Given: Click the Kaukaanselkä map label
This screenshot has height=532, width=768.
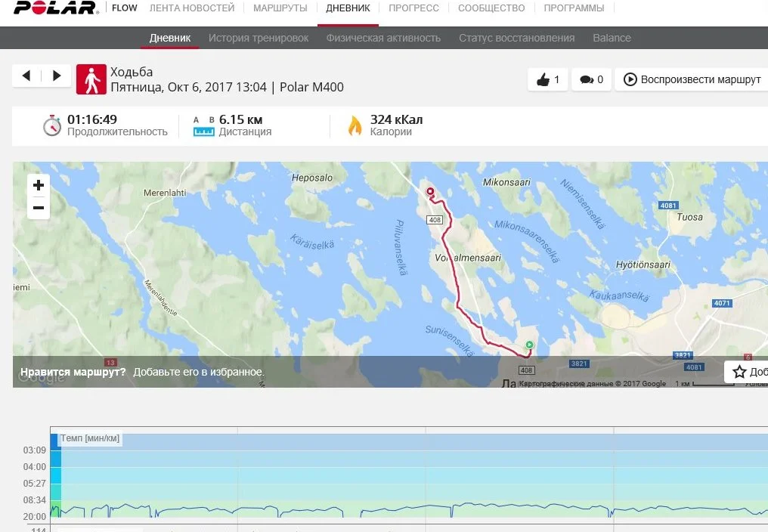Looking at the screenshot, I should click(619, 295).
